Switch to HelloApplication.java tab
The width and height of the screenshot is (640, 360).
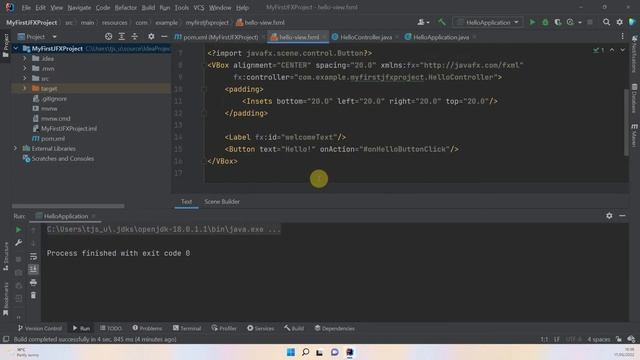441,37
